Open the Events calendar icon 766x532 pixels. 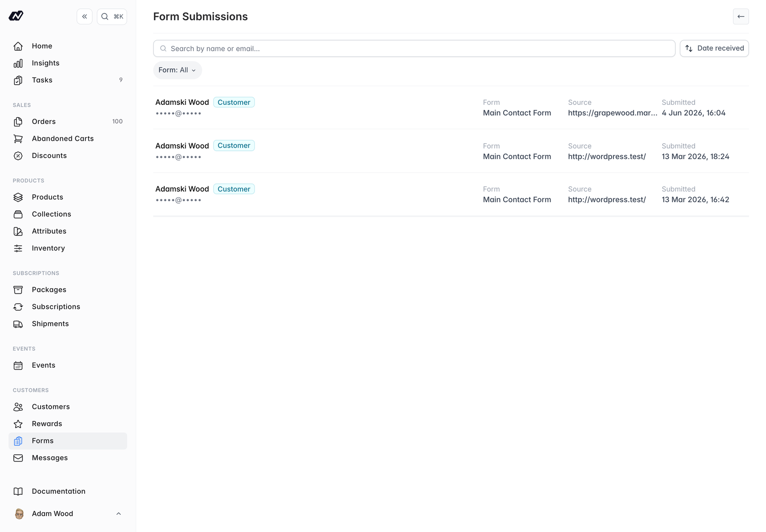18,365
